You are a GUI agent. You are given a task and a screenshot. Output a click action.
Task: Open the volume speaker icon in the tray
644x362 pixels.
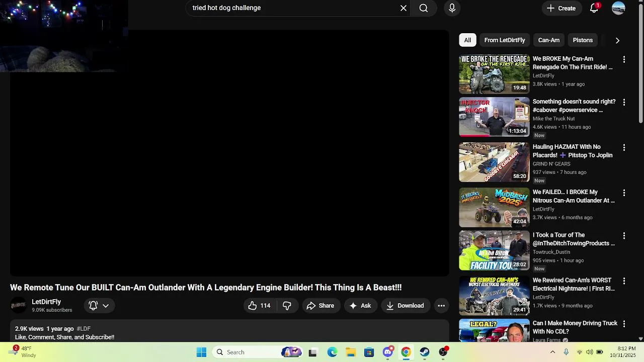(590, 352)
